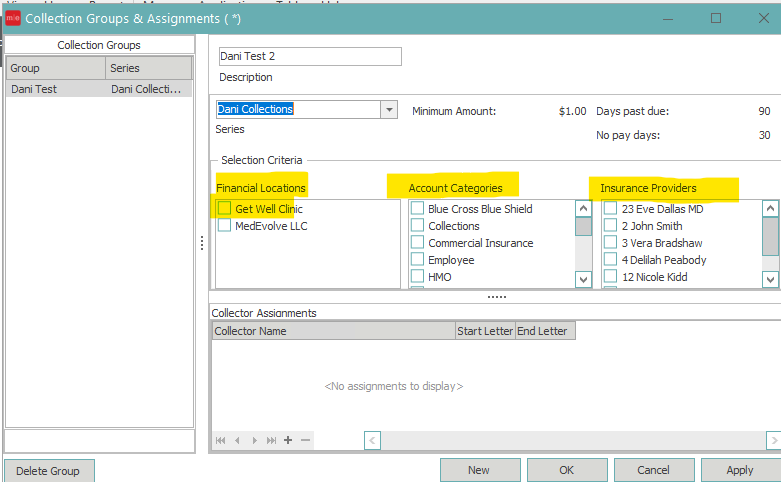Click the previous record navigator arrow
The width and height of the screenshot is (781, 482).
(238, 440)
